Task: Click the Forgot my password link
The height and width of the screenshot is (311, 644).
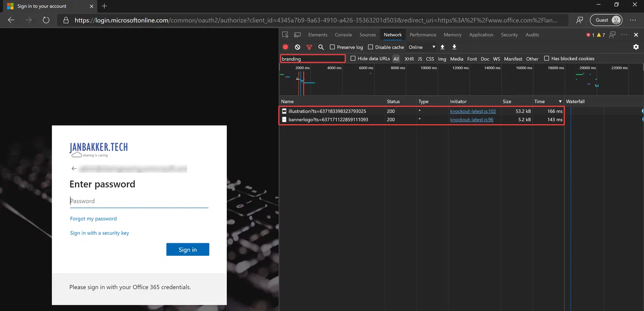Action: 93,219
